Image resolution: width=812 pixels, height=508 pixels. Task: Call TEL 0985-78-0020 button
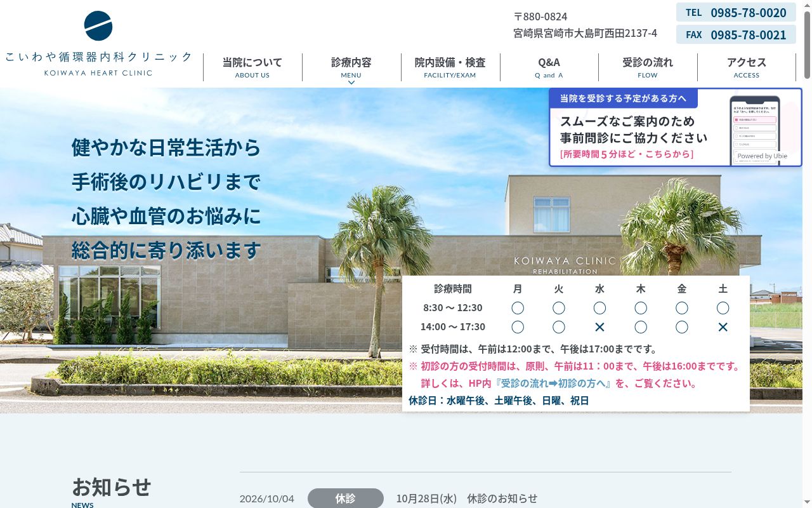click(x=736, y=13)
